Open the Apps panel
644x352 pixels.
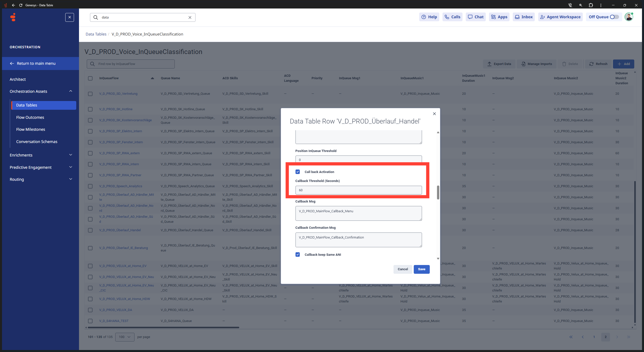499,17
